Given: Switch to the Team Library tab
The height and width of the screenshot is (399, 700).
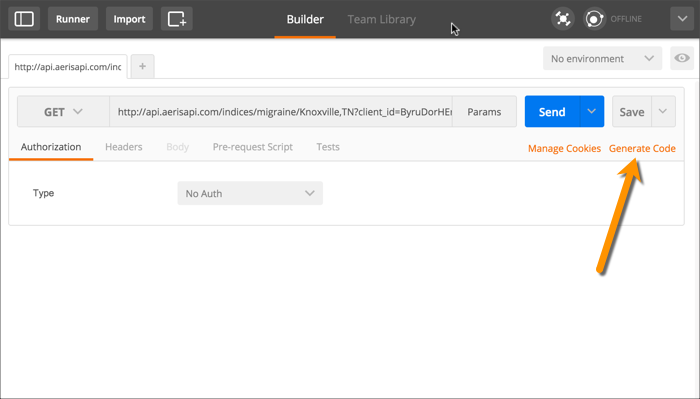Looking at the screenshot, I should coord(382,19).
